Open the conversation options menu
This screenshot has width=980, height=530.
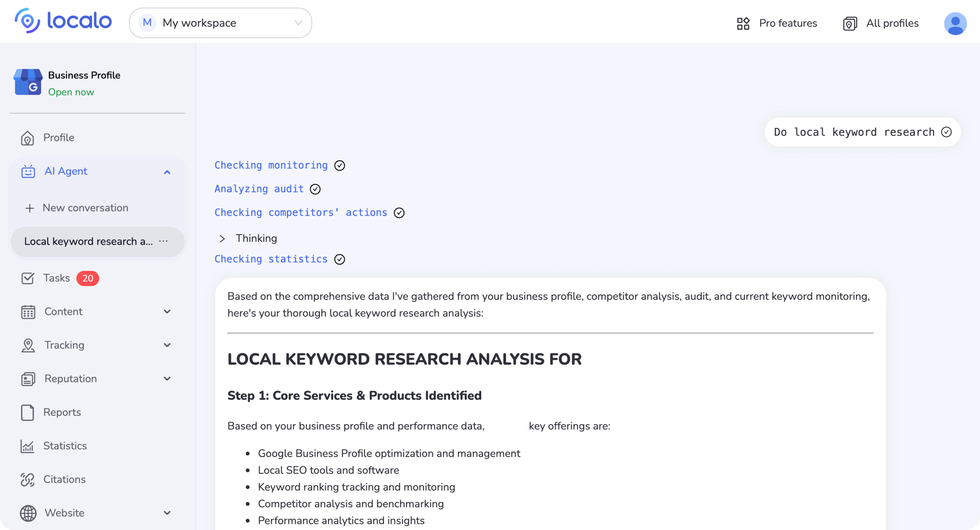(x=163, y=241)
